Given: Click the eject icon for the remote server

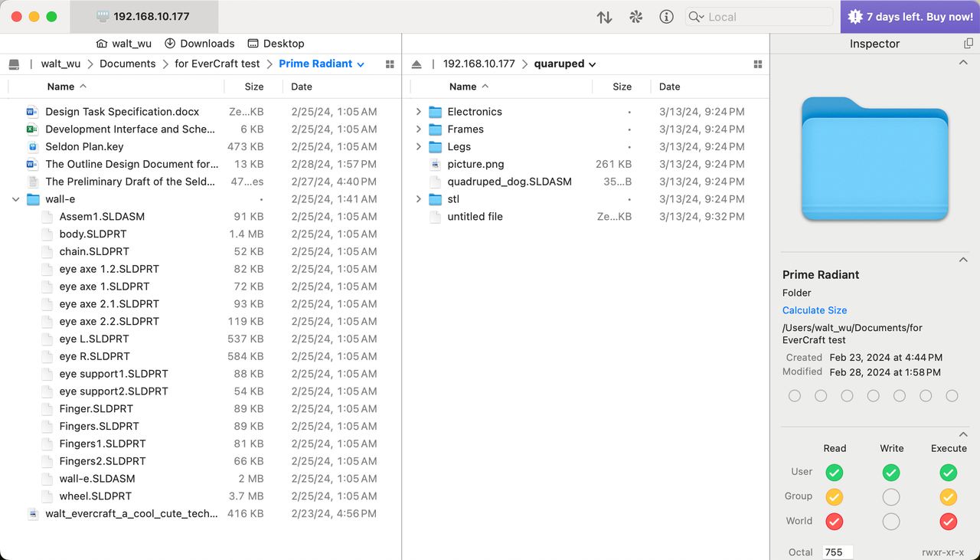Looking at the screenshot, I should pyautogui.click(x=416, y=64).
